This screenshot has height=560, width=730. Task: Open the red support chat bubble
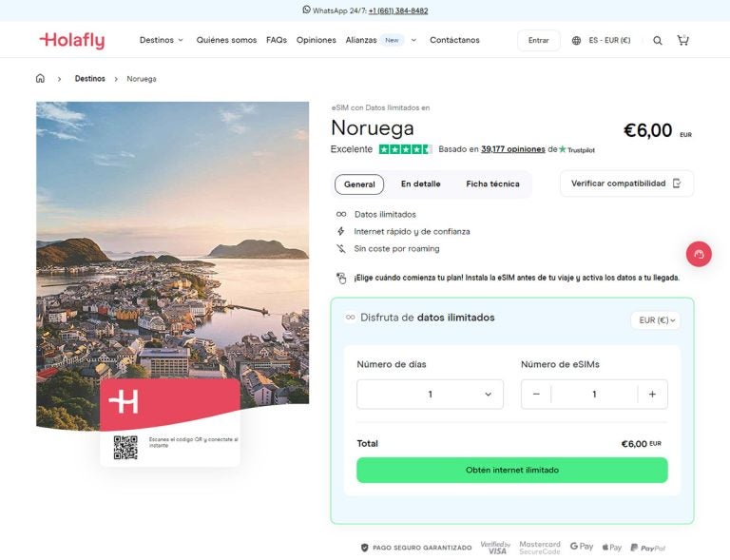pos(699,254)
